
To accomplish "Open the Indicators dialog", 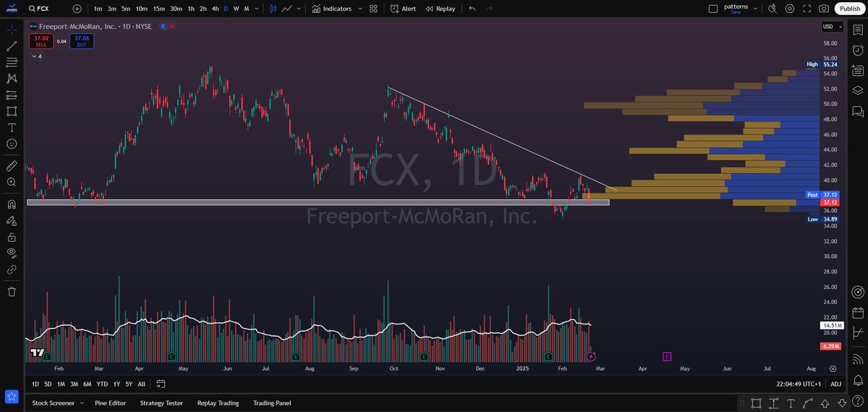I will click(x=332, y=9).
